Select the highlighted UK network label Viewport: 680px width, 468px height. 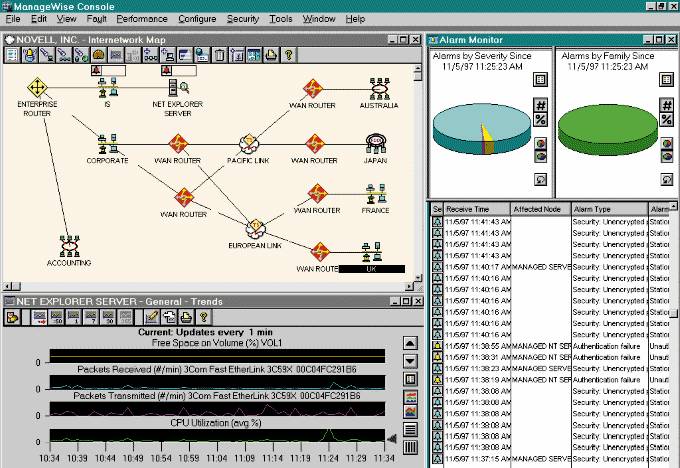[371, 269]
